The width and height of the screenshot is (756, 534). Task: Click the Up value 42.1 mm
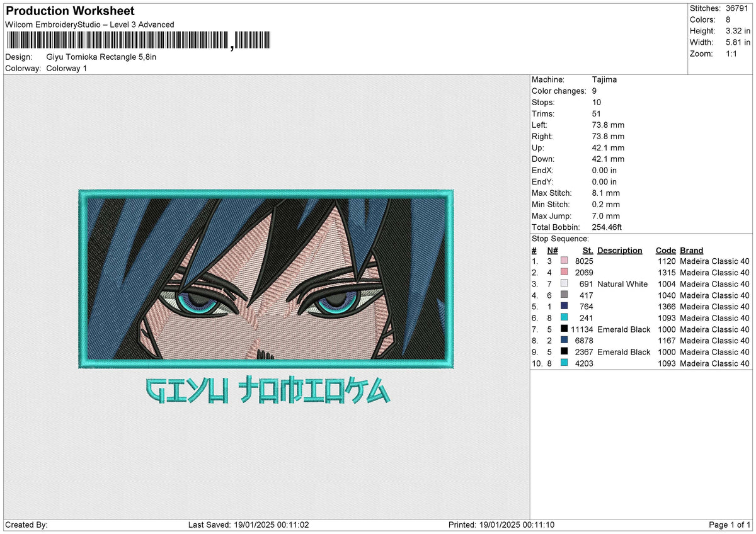[x=608, y=147]
